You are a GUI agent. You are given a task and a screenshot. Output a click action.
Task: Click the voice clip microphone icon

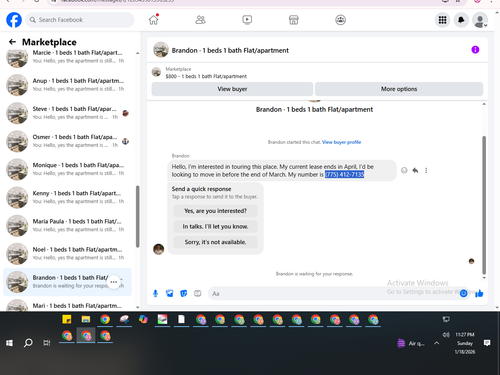coord(155,293)
